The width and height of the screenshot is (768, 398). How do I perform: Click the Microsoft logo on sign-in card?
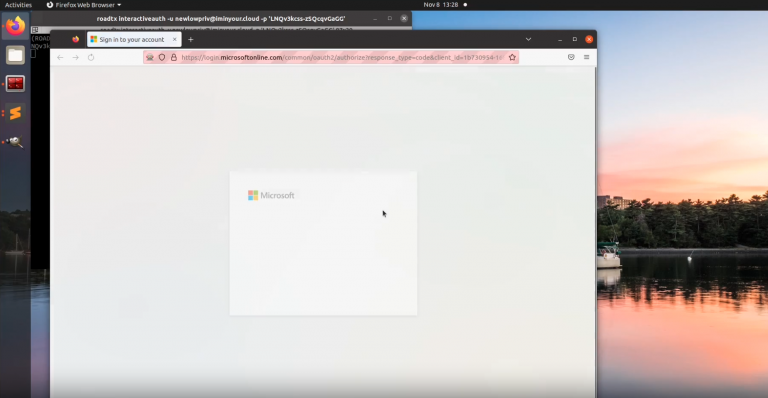(271, 195)
